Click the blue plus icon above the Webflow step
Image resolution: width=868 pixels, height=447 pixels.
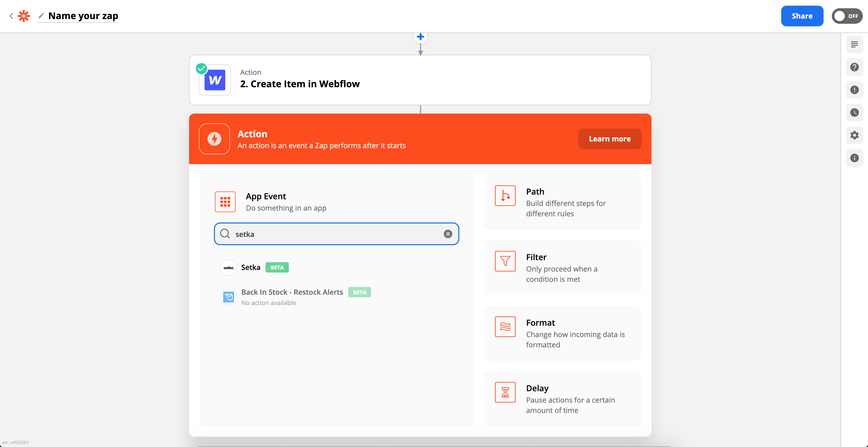[420, 37]
